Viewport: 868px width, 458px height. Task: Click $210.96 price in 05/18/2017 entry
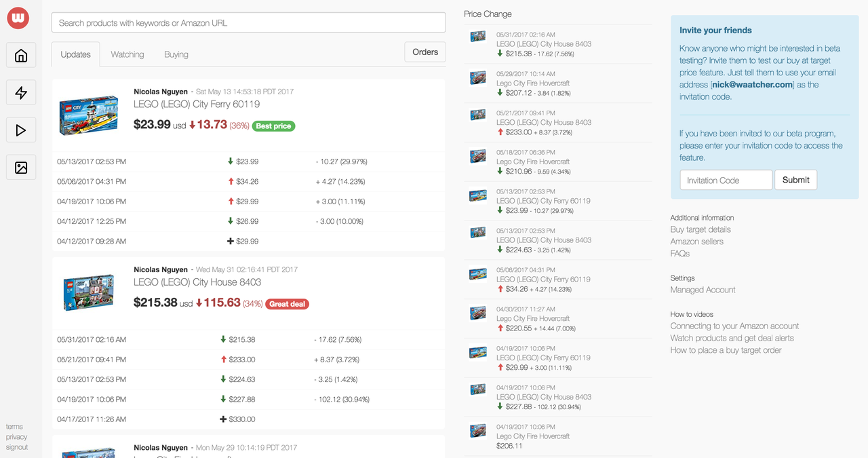click(x=520, y=172)
